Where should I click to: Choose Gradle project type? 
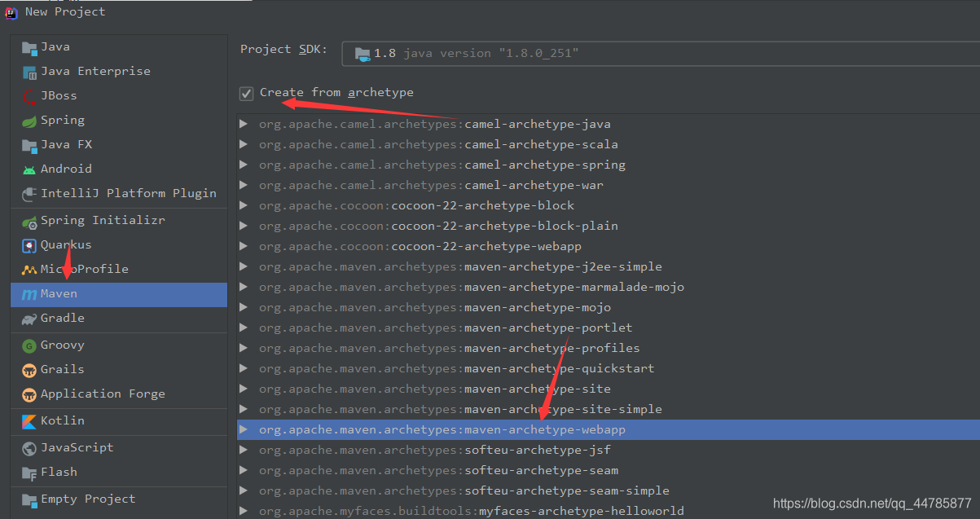click(x=119, y=319)
